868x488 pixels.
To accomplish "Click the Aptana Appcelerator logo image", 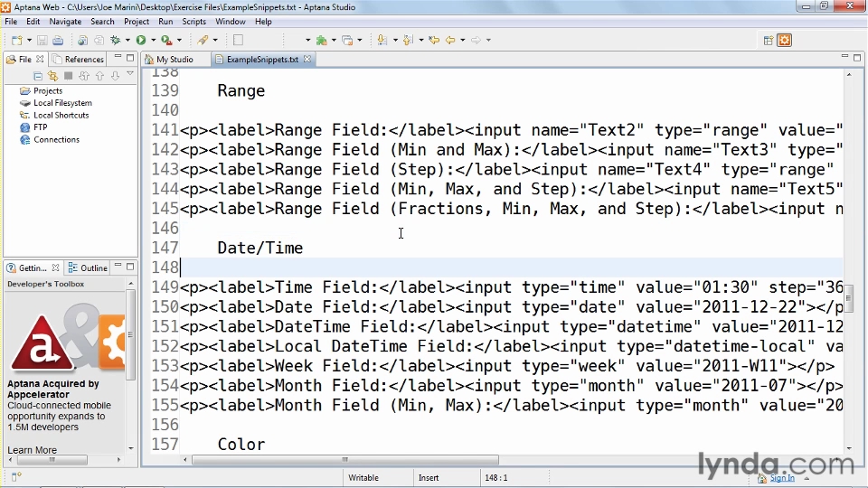I will pos(69,337).
